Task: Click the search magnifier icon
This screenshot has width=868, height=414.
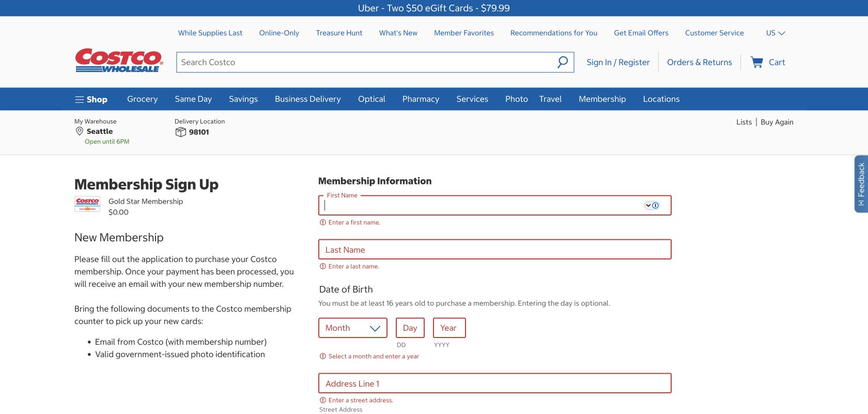Action: click(563, 62)
